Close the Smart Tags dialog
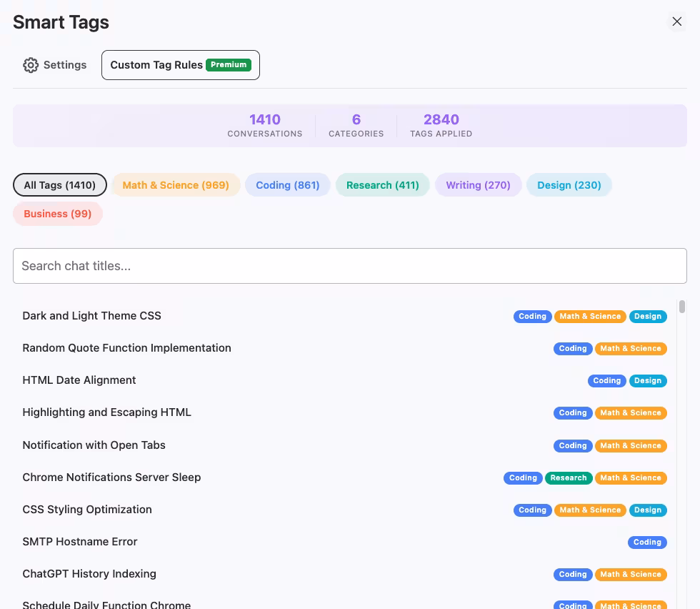This screenshot has height=609, width=700. pos(677,21)
